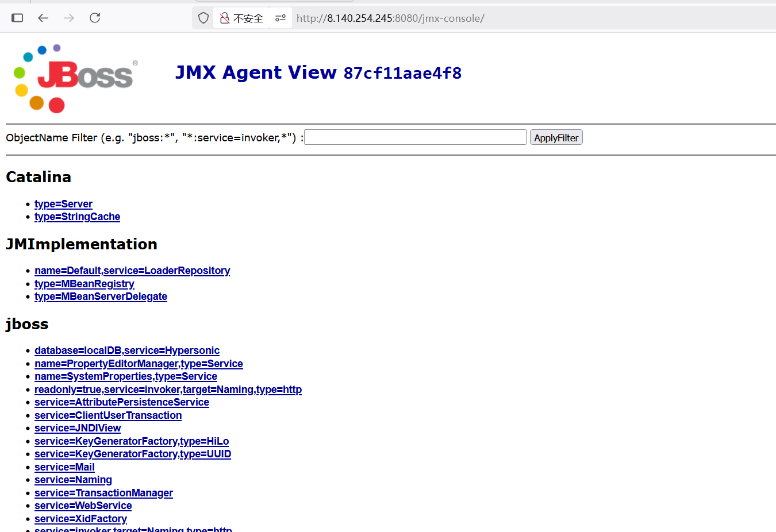Open service=AttributePersistenceService link
The image size is (776, 532).
point(122,402)
